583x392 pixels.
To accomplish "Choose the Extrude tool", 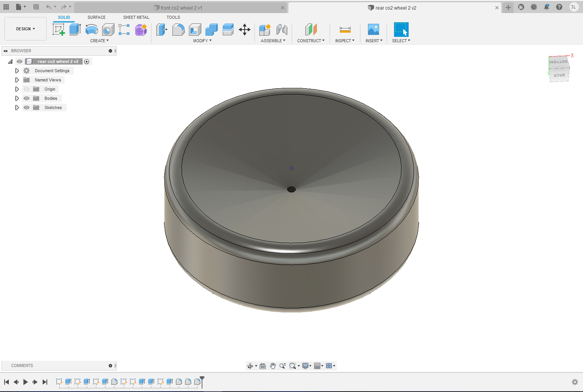I will 75,30.
